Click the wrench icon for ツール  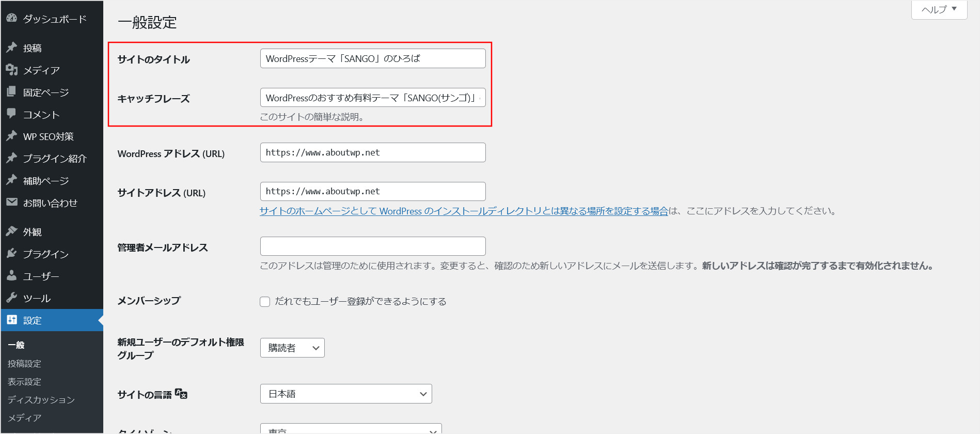point(11,298)
